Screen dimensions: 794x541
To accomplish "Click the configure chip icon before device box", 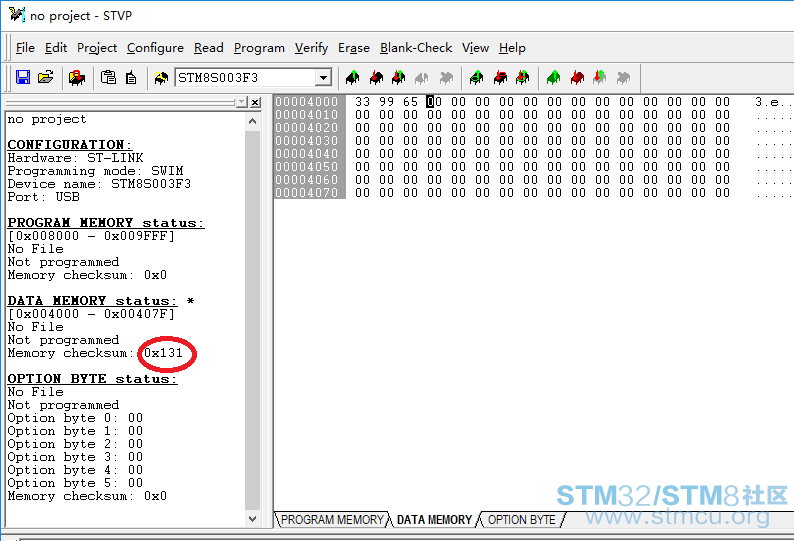I will click(162, 78).
